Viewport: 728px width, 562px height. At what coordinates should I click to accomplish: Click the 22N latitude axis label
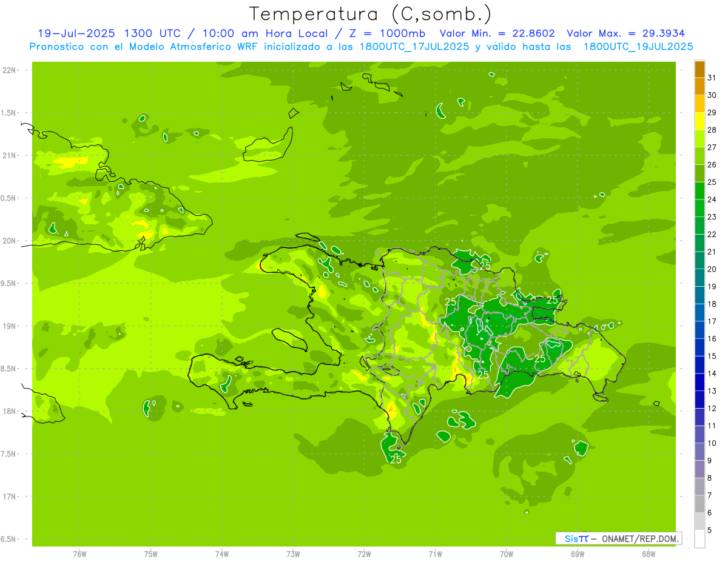point(10,70)
